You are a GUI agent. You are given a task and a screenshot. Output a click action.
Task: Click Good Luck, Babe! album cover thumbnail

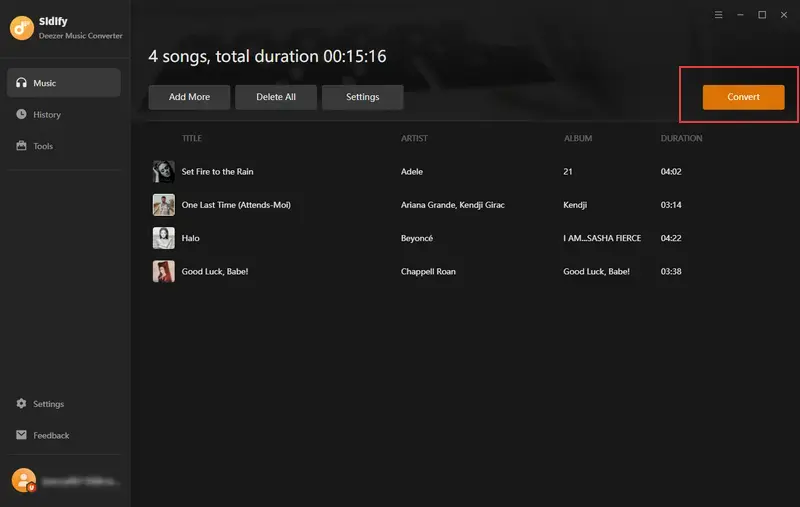164,271
